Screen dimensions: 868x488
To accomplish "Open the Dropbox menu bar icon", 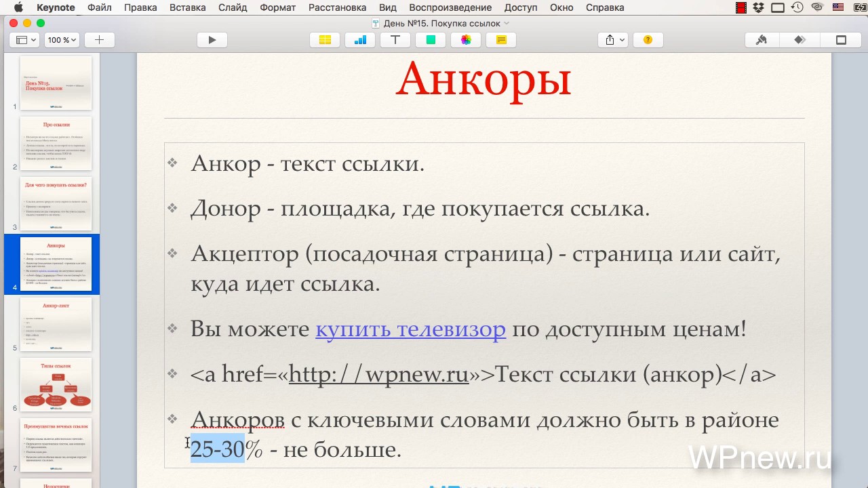I will point(759,7).
